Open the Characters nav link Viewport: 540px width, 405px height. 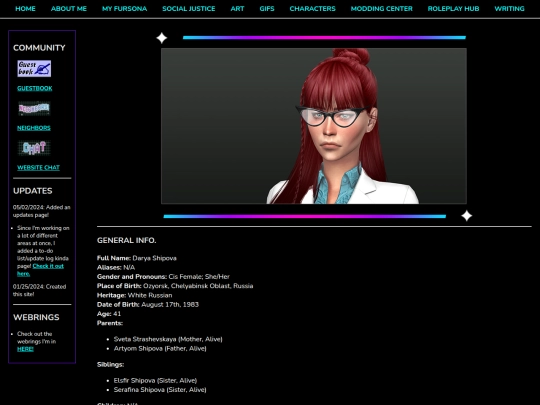tap(312, 9)
